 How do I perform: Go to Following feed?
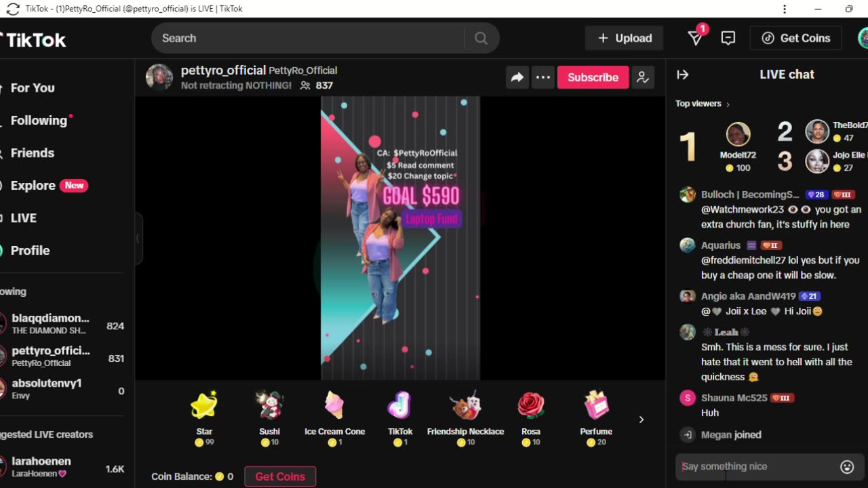[x=39, y=121]
